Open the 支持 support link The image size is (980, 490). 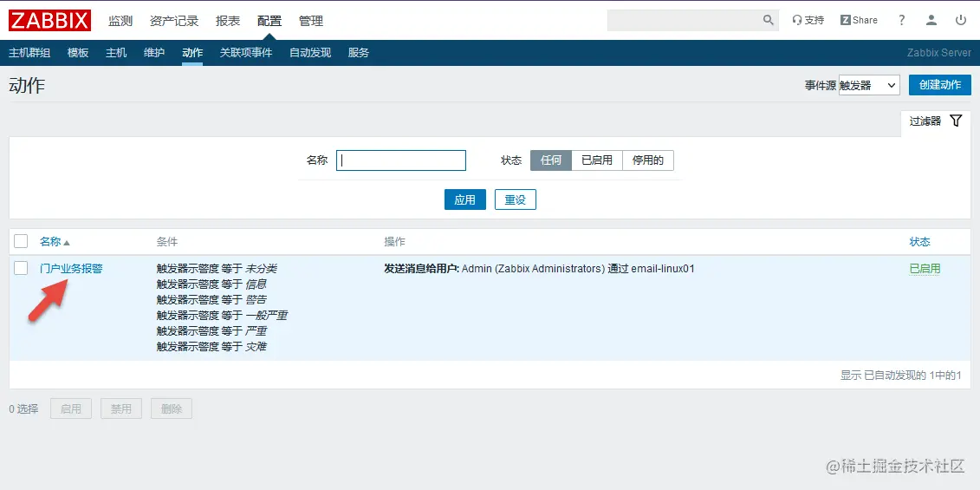tap(808, 20)
